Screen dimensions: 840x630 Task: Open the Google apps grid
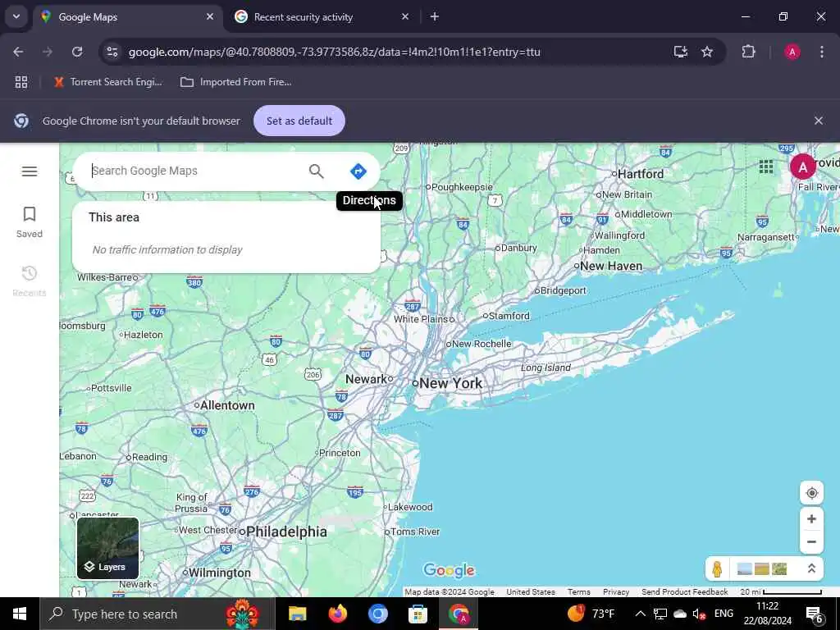click(765, 167)
